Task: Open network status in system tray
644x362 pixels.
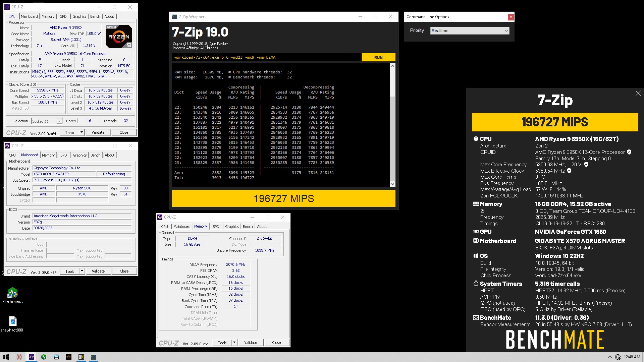Action: tap(618, 357)
